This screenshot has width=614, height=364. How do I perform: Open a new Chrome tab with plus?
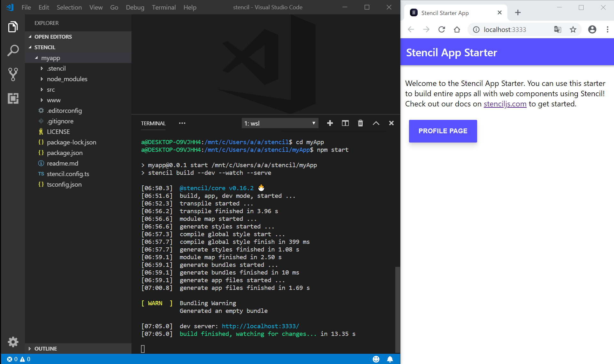pyautogui.click(x=518, y=12)
